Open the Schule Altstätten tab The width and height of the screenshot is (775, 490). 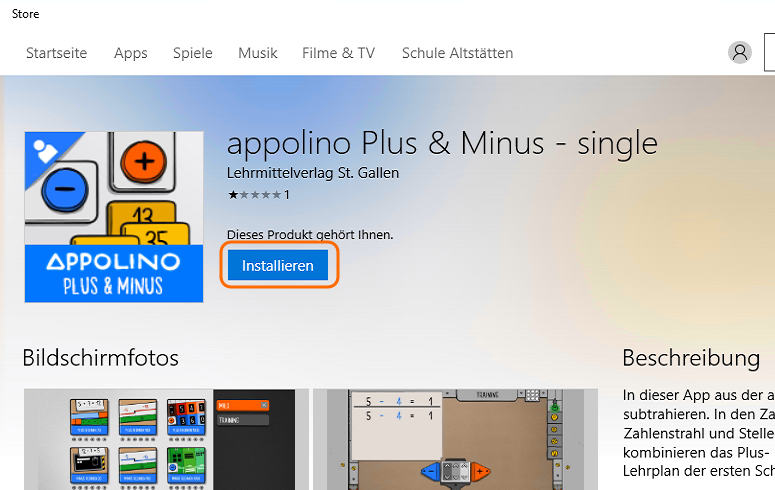click(x=457, y=53)
